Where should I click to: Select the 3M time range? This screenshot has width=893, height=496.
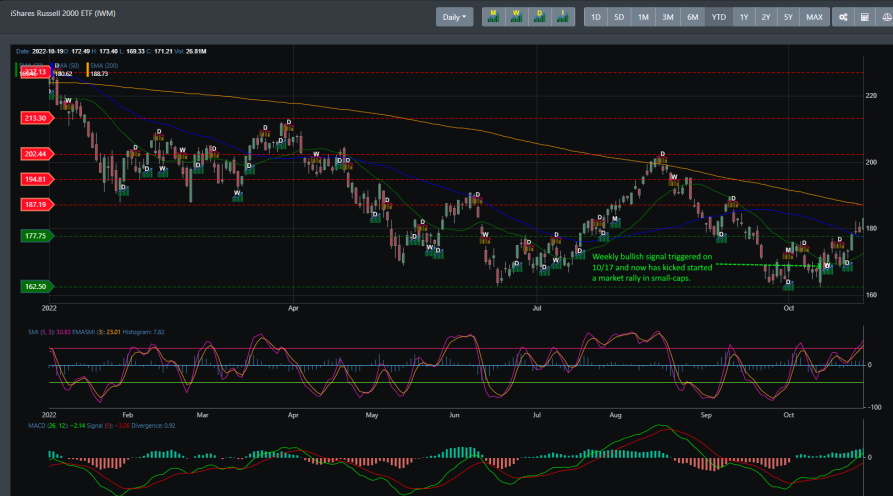667,17
